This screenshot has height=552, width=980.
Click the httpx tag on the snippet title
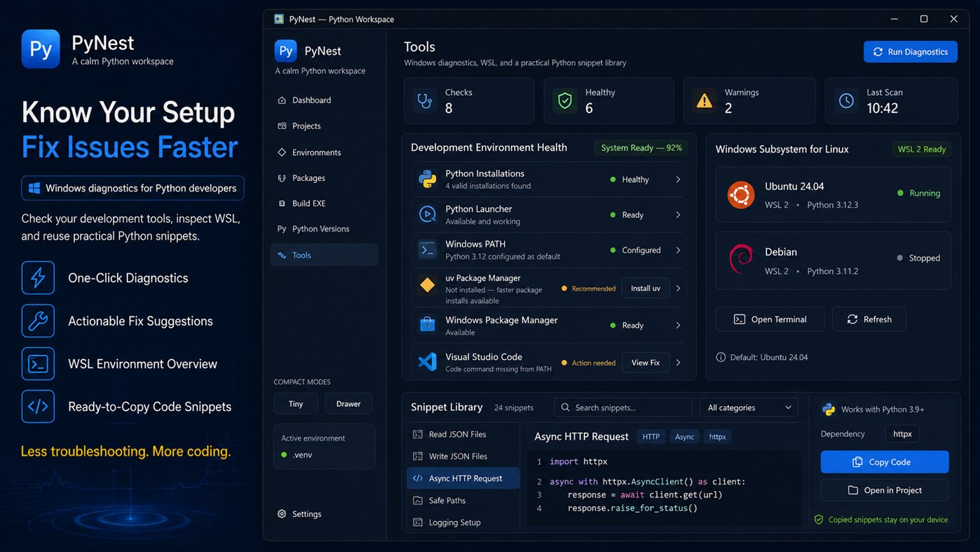(x=718, y=436)
